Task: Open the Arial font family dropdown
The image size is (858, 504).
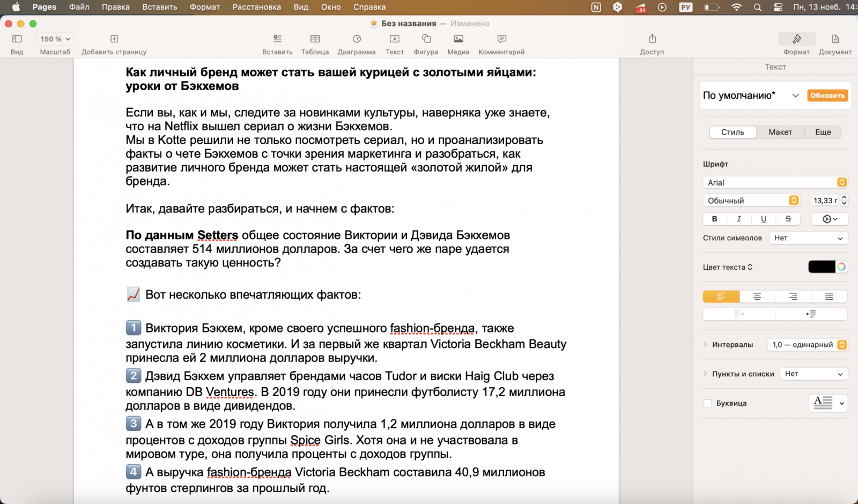Action: [775, 183]
